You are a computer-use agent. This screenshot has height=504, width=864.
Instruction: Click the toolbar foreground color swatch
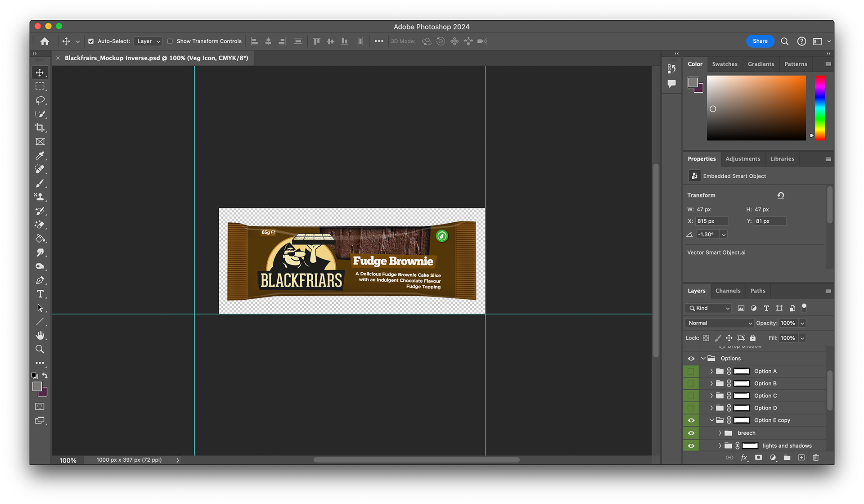[37, 387]
